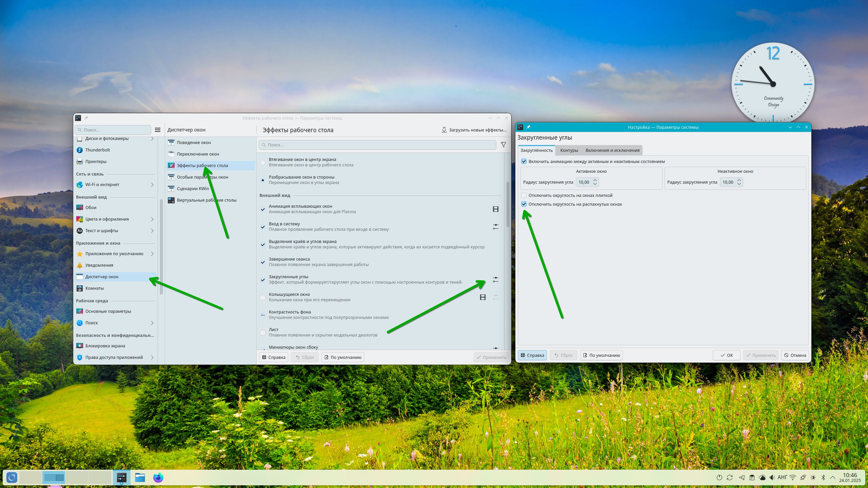Click the effects filter funnel icon
The height and width of the screenshot is (488, 868).
point(504,145)
